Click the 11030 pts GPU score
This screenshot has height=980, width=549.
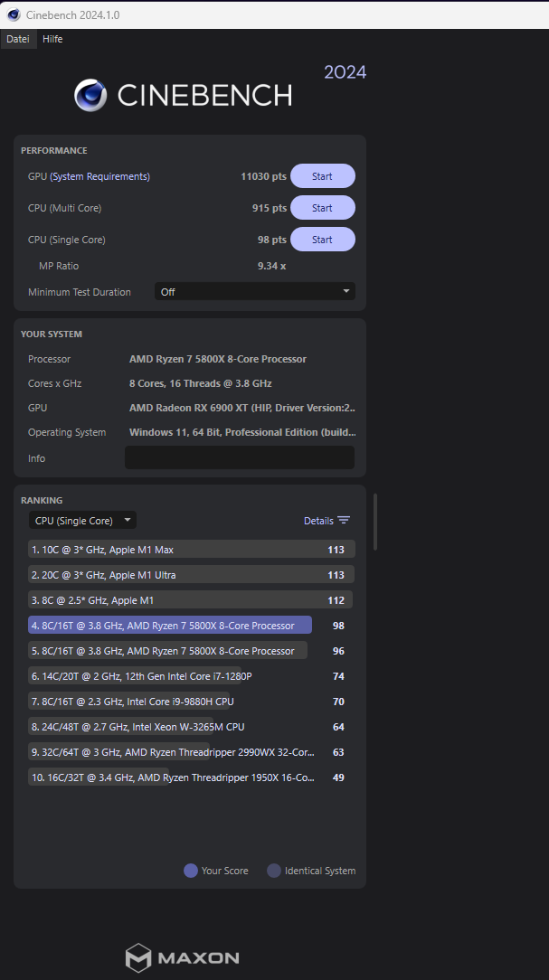(x=263, y=177)
